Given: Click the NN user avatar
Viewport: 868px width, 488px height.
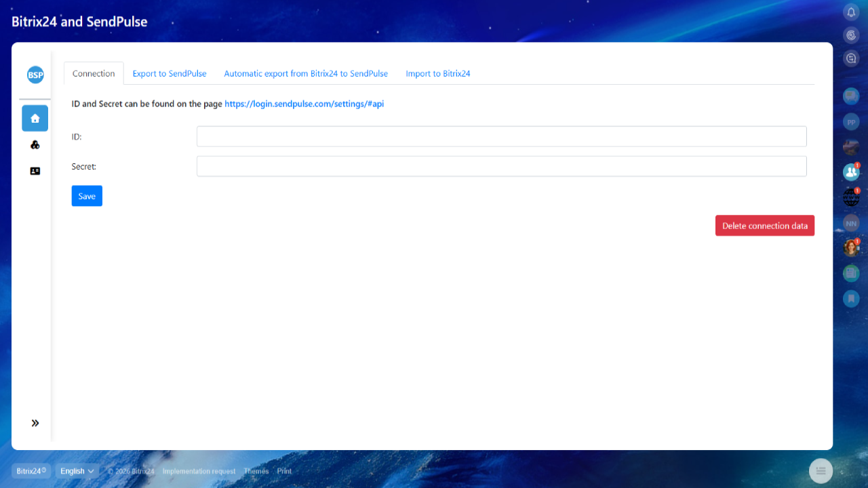Looking at the screenshot, I should (851, 223).
